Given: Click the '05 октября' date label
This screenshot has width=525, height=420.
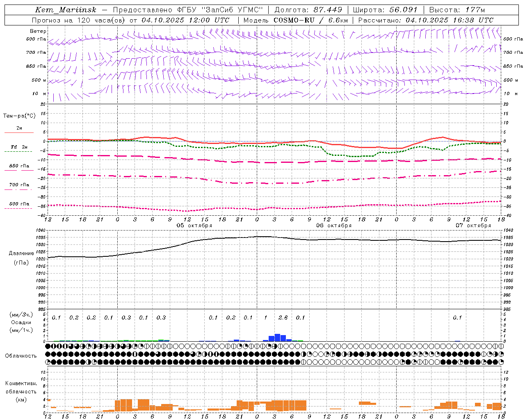Looking at the screenshot, I should 194,226.
